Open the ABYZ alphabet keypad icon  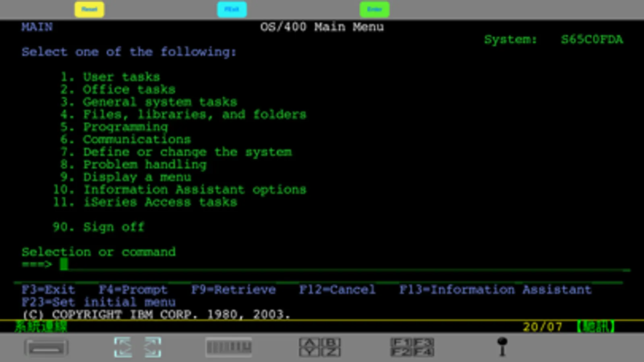(320, 347)
